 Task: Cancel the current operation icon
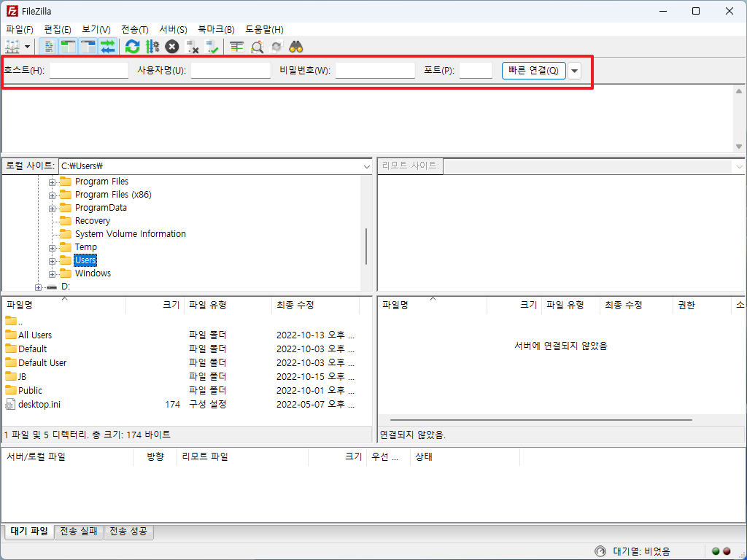tap(172, 47)
